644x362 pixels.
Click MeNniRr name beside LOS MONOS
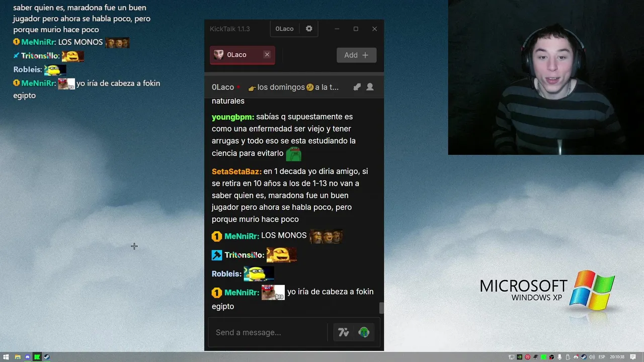tap(242, 236)
